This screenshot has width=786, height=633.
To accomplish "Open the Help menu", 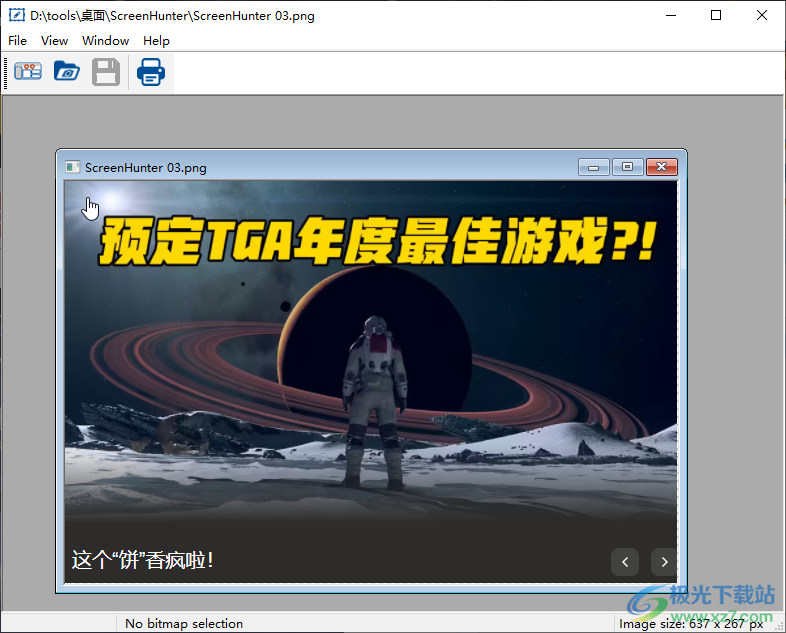I will [x=156, y=41].
